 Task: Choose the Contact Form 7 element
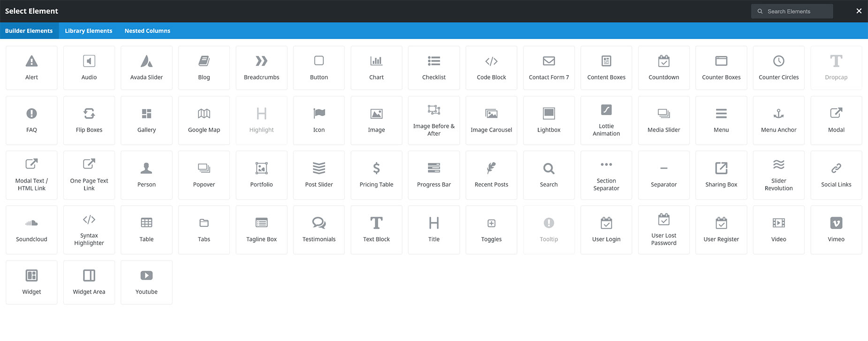click(549, 68)
